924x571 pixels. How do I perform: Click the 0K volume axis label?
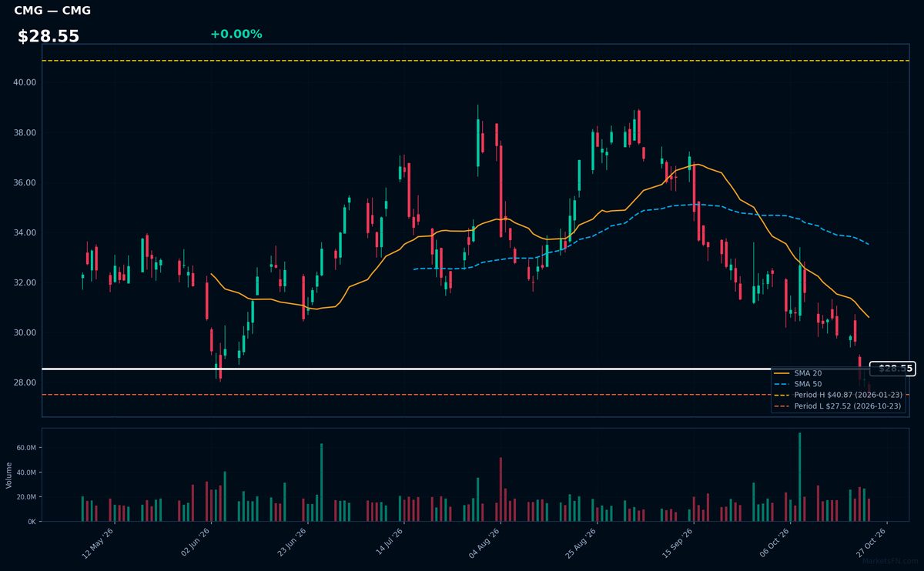click(32, 522)
